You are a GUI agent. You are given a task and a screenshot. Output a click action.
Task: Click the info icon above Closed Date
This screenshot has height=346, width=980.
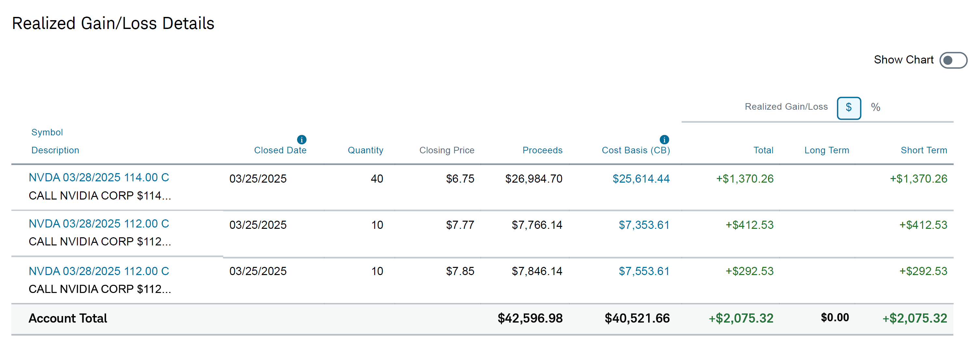coord(301,140)
